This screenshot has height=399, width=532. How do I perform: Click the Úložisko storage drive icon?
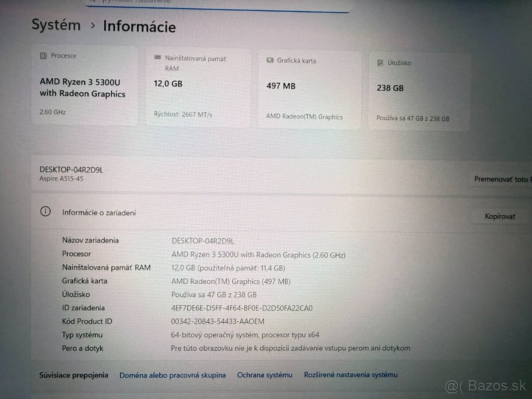[x=380, y=63]
